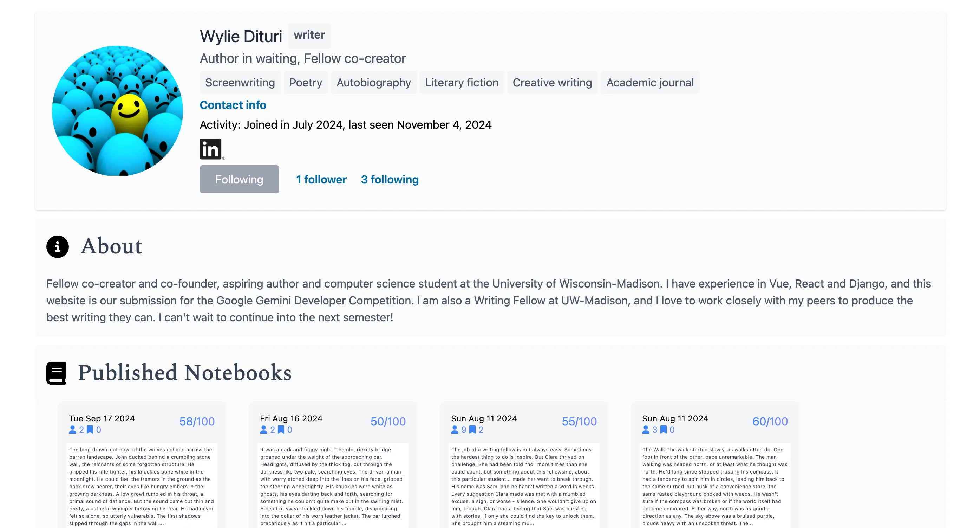Open the LinkedIn profile icon
Viewport: 980px width, 528px height.
pos(210,149)
